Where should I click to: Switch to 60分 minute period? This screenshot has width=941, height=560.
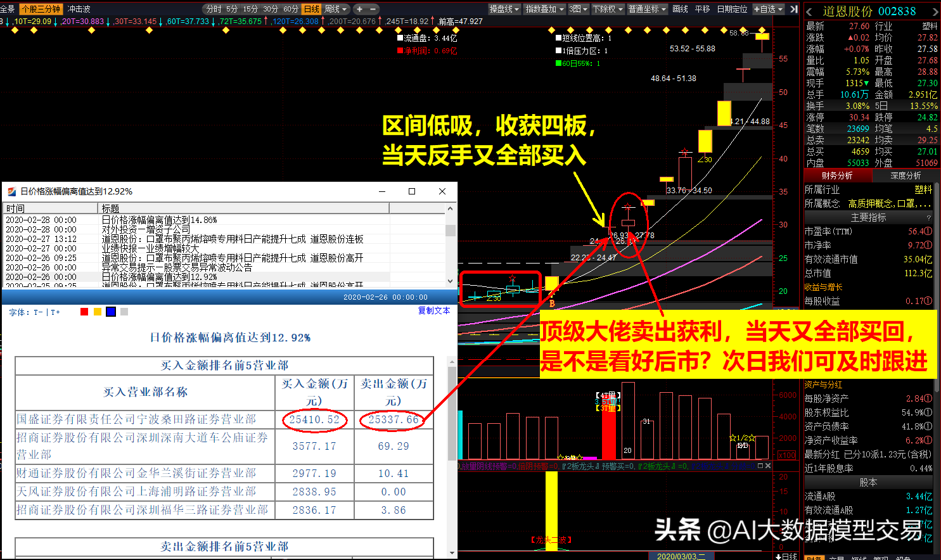point(291,9)
